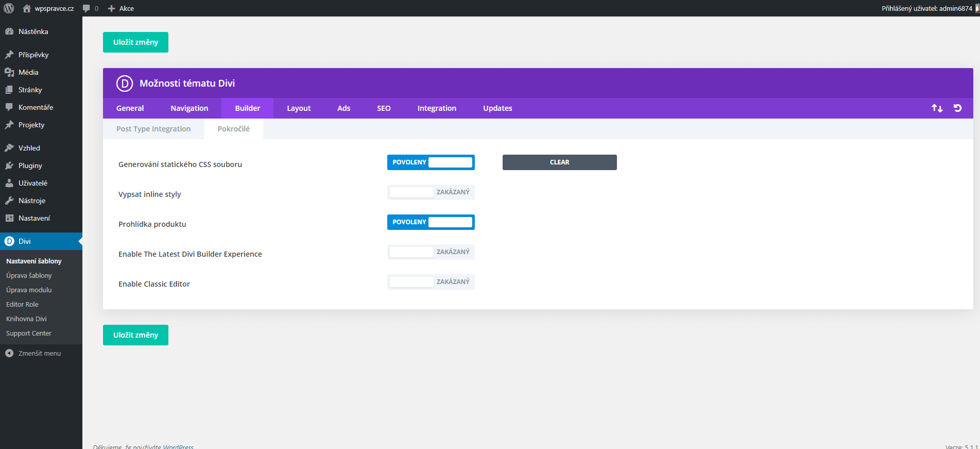Screen dimensions: 980x449
Task: Turn on Enable Classic Editor toggle
Action: click(431, 282)
